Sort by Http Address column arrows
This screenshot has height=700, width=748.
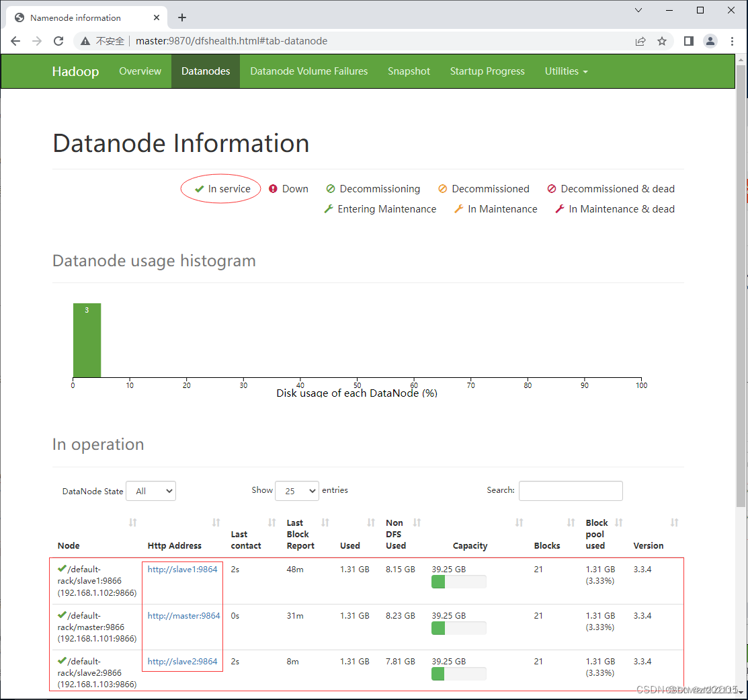coord(216,522)
